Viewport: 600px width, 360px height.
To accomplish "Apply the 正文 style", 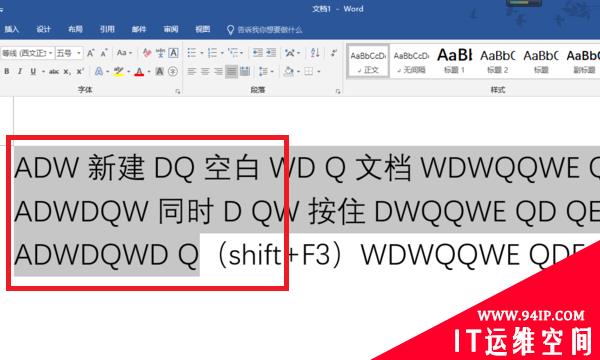I will pyautogui.click(x=368, y=62).
